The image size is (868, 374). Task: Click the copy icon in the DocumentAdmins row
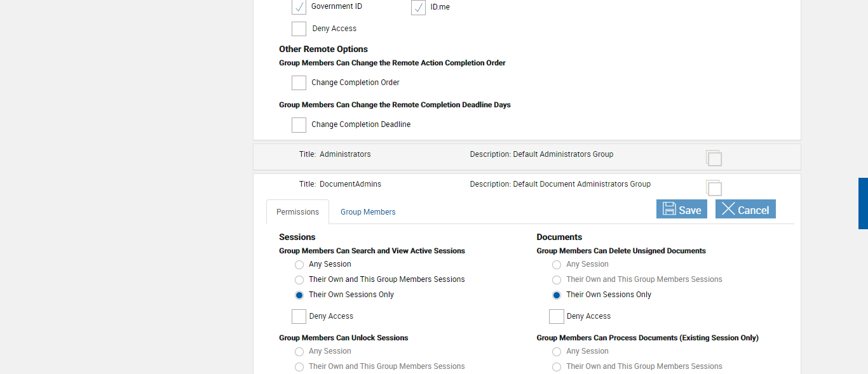click(x=714, y=188)
